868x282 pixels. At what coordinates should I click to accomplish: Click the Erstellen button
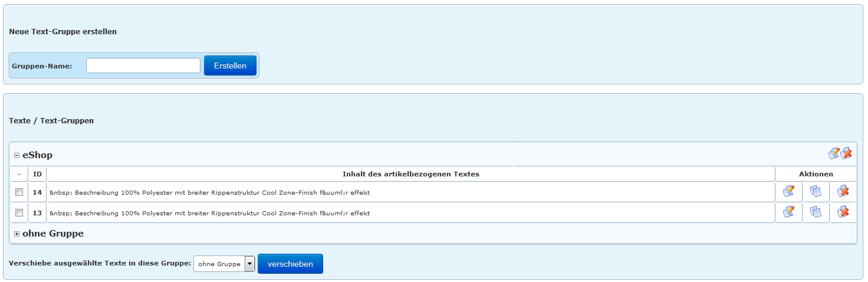coord(230,65)
